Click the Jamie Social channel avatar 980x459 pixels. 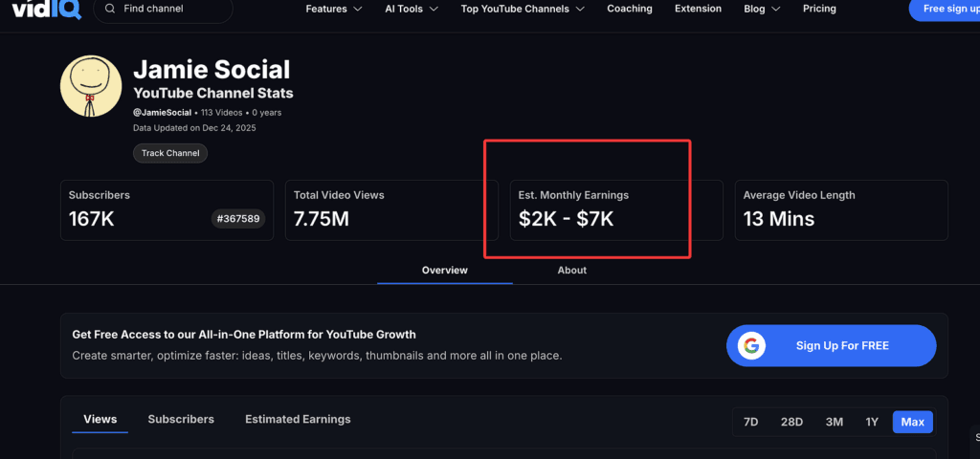click(x=91, y=86)
